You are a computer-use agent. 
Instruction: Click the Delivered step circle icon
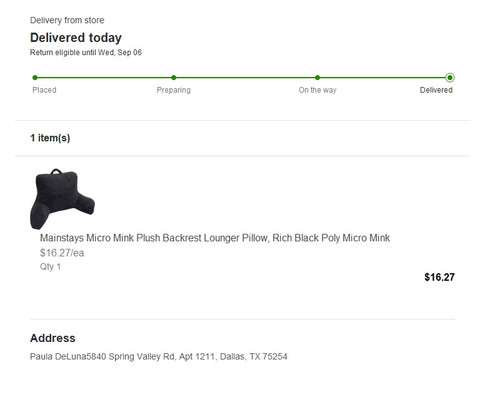click(450, 78)
